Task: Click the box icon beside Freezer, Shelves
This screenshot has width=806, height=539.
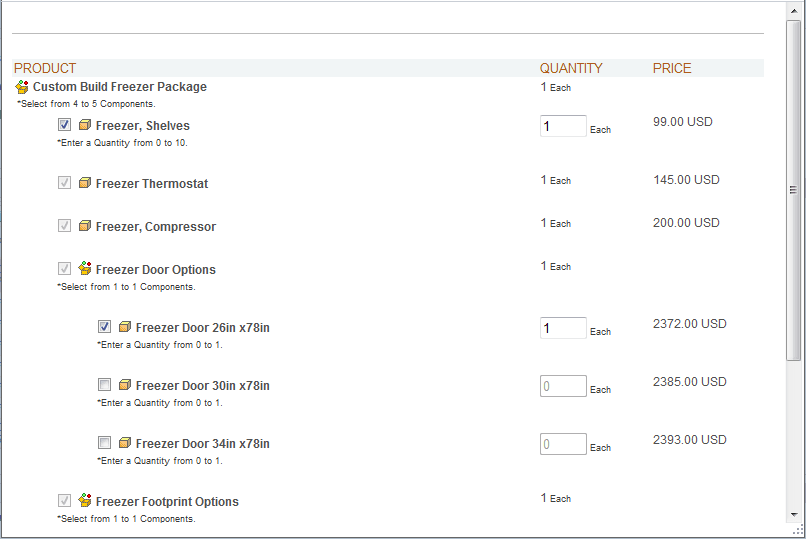Action: click(x=85, y=125)
